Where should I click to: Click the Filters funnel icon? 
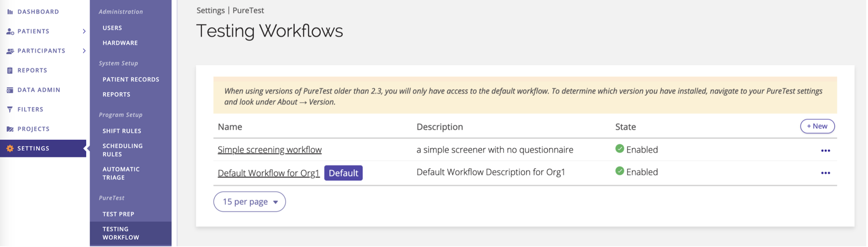coord(10,109)
